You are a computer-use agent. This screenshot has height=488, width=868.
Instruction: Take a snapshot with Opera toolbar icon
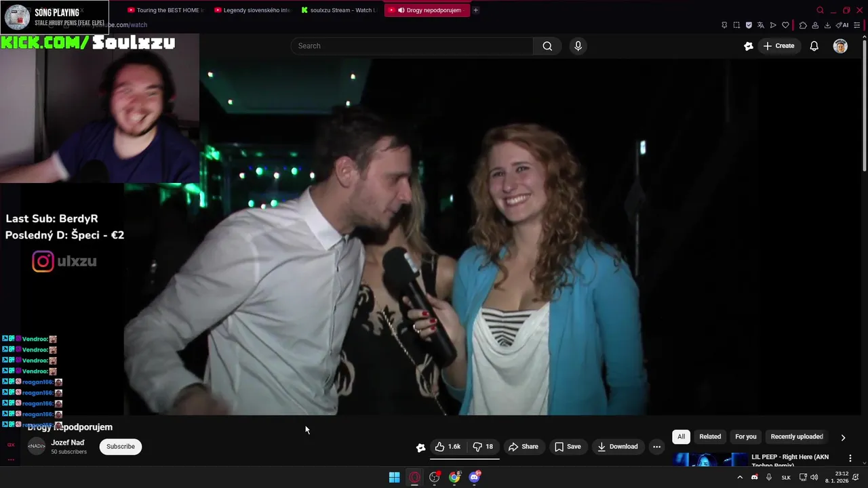736,25
